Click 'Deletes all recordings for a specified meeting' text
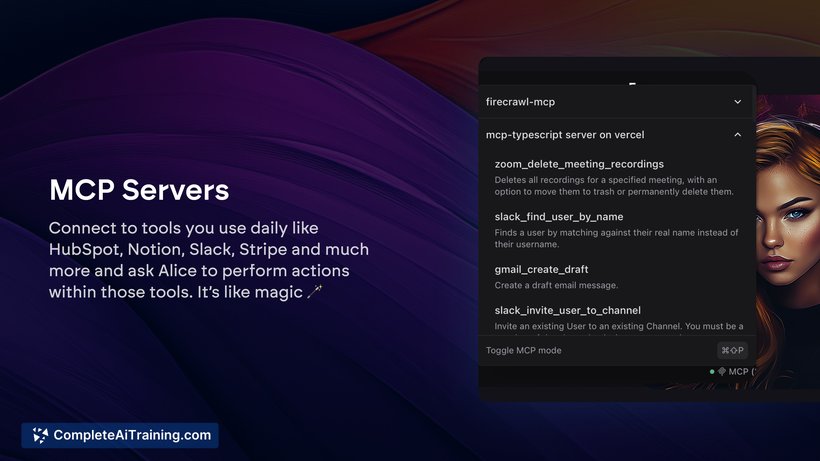Viewport: 820px width, 461px height. [614, 186]
